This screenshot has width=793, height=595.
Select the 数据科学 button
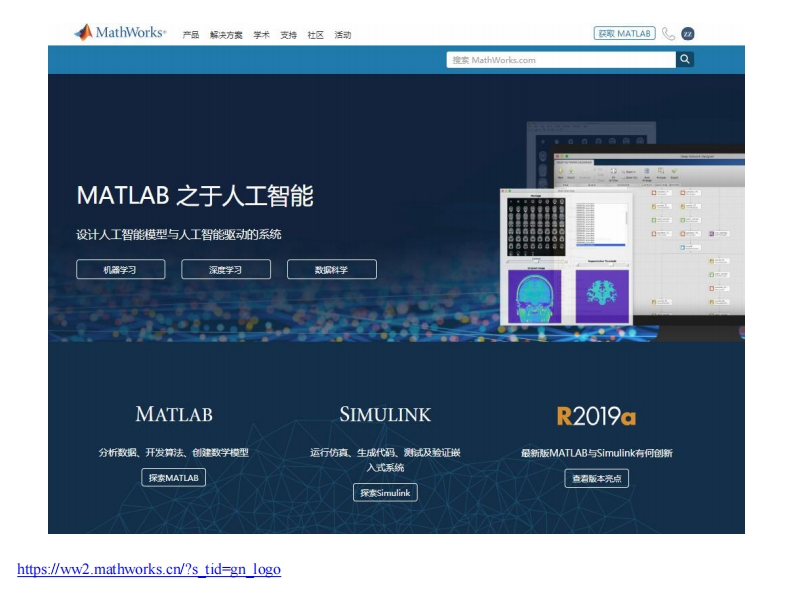[332, 269]
